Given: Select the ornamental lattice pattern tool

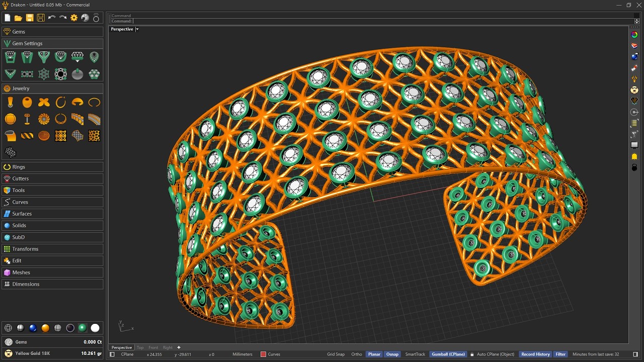Looking at the screenshot, I should [x=60, y=136].
